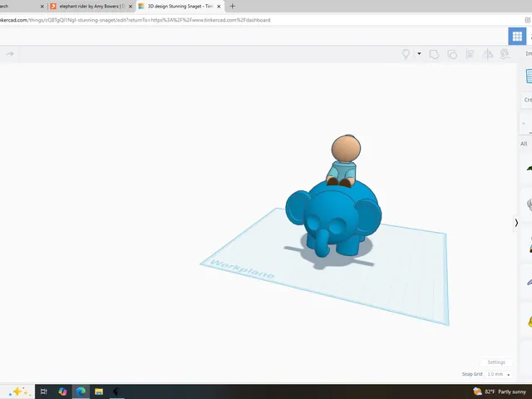Open the Snap Grid 1.0 mm dropdown

(499, 374)
